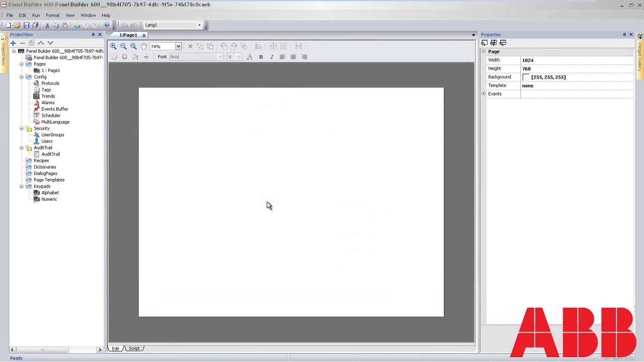This screenshot has height=362, width=644.
Task: Open the Window menu
Action: (x=88, y=16)
